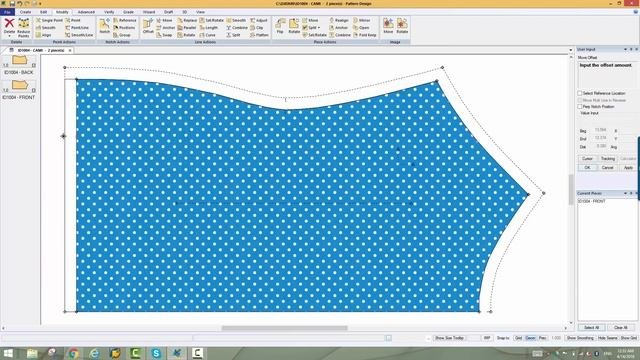Click the horizontal scrollbar thumb below canvas
The height and width of the screenshot is (360, 640).
[x=284, y=328]
